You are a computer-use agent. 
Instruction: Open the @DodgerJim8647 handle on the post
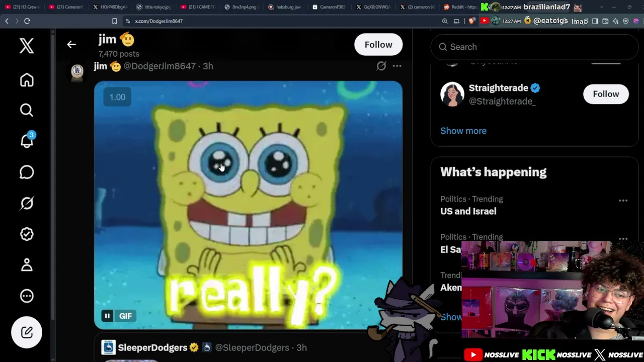click(159, 66)
